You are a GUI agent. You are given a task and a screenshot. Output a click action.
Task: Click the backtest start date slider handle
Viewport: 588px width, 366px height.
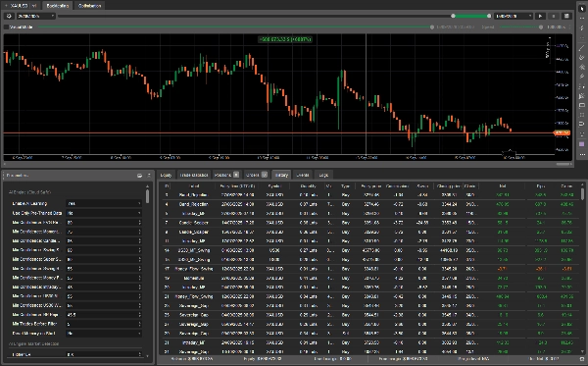coord(453,16)
